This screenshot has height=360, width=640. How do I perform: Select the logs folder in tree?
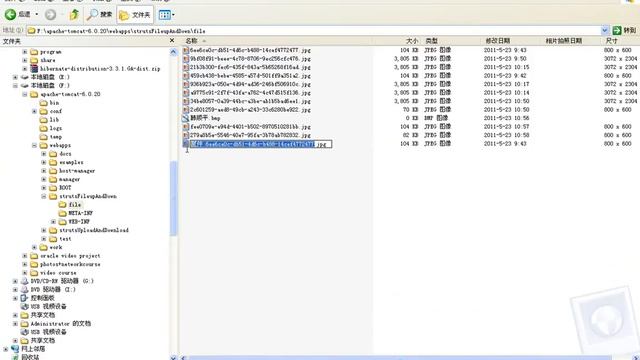(51, 129)
